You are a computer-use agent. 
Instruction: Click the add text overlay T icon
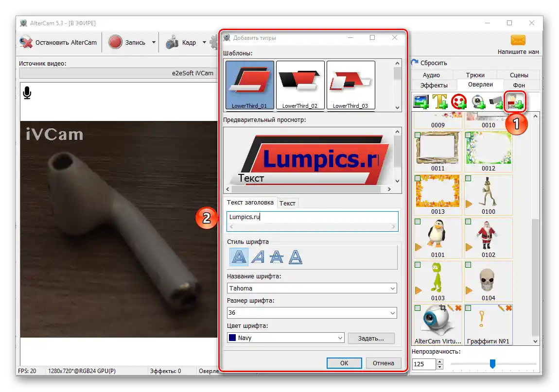[x=440, y=102]
